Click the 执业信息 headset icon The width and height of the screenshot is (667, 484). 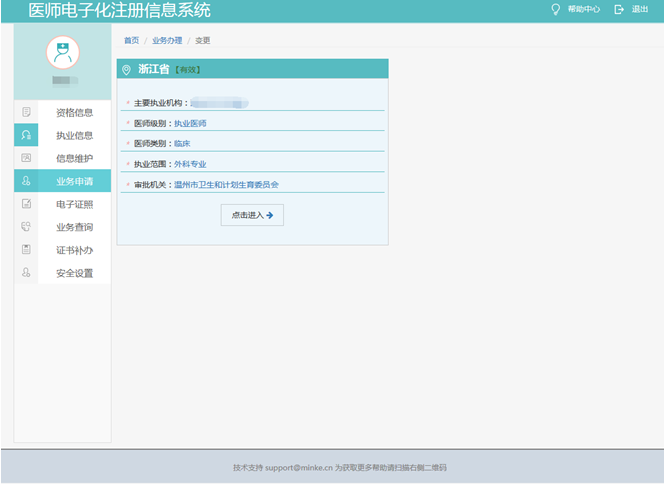point(26,135)
